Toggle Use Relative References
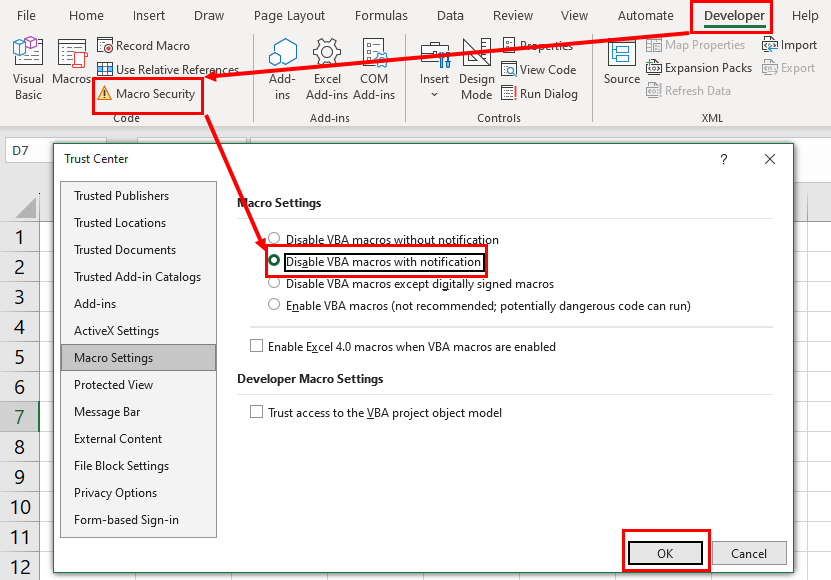The height and width of the screenshot is (580, 831). [x=168, y=69]
